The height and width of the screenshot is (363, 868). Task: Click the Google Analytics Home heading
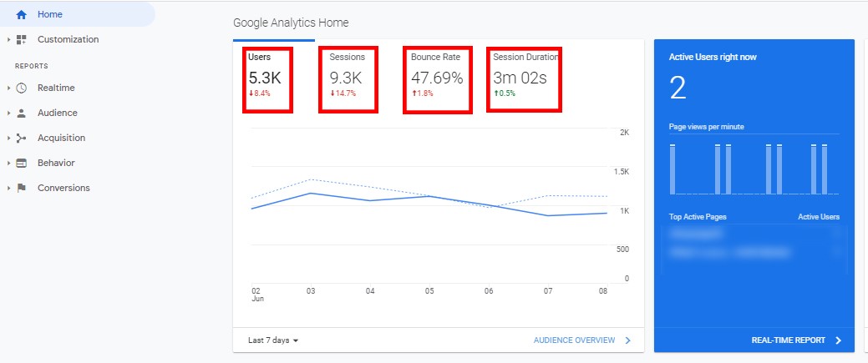pos(291,23)
